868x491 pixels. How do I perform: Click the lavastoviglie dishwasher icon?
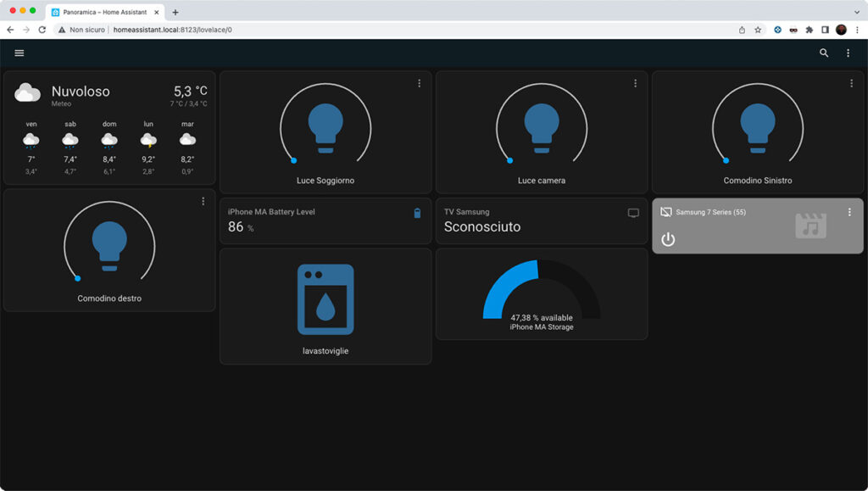[325, 299]
